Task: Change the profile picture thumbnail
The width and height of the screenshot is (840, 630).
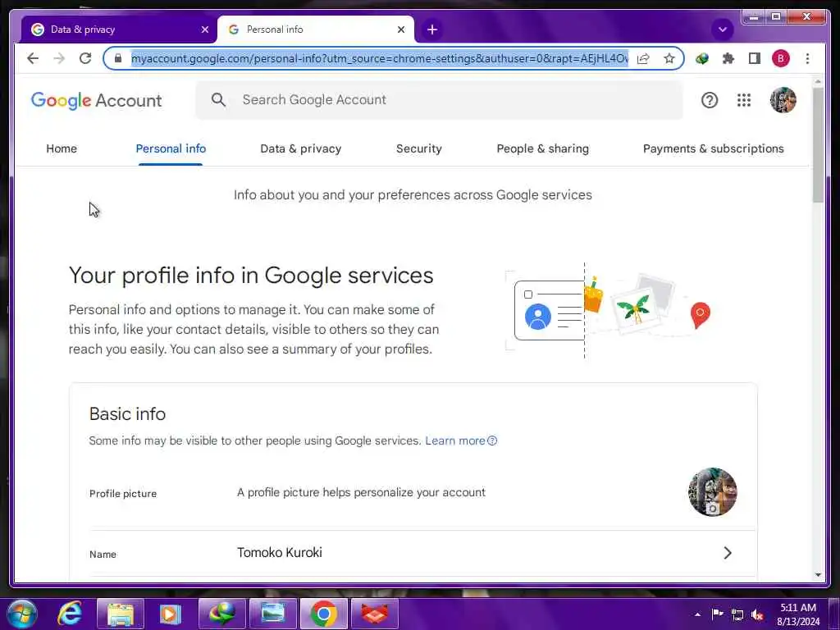Action: 713,492
